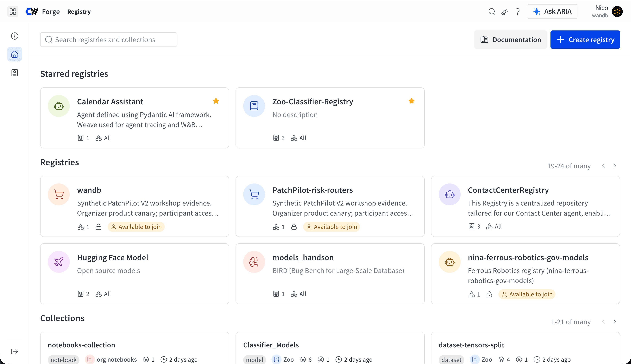
Task: Click Available to join on PatchPilot-risk-routers
Action: [x=332, y=227]
